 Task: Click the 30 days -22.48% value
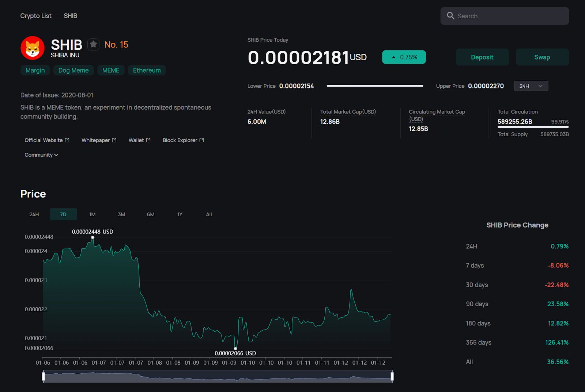[x=557, y=285]
